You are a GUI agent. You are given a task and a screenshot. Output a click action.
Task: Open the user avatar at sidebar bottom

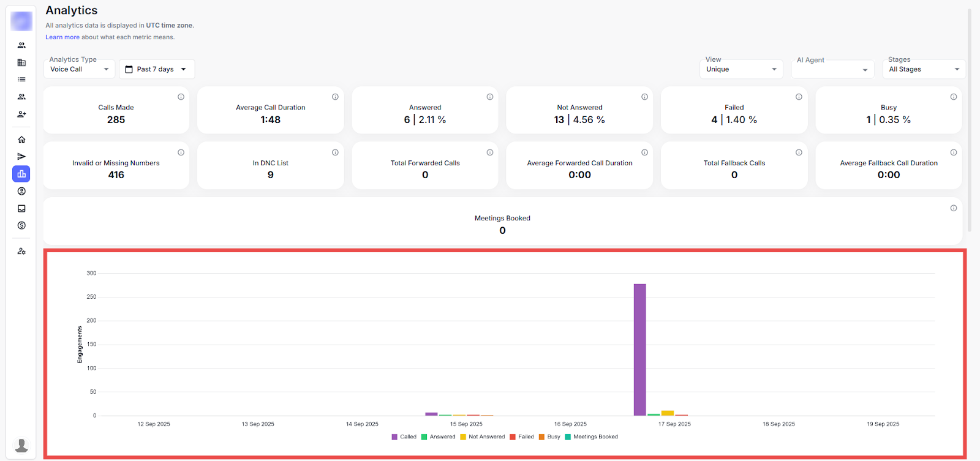tap(21, 444)
